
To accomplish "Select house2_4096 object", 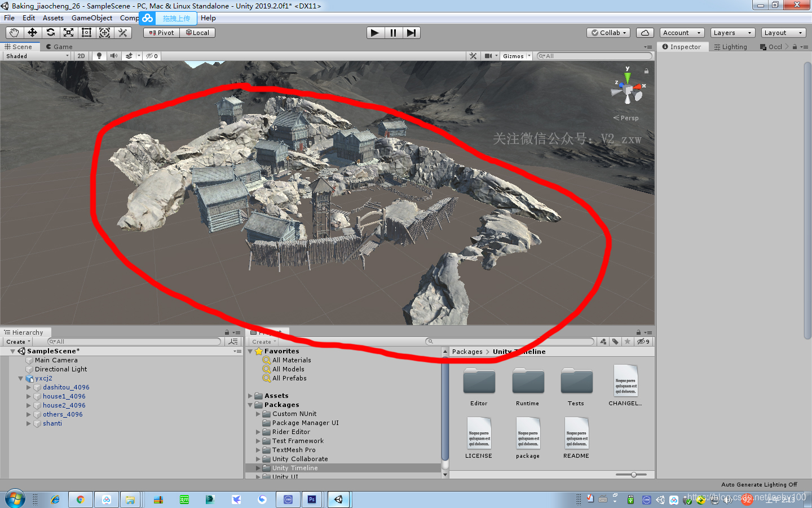I will (x=64, y=405).
